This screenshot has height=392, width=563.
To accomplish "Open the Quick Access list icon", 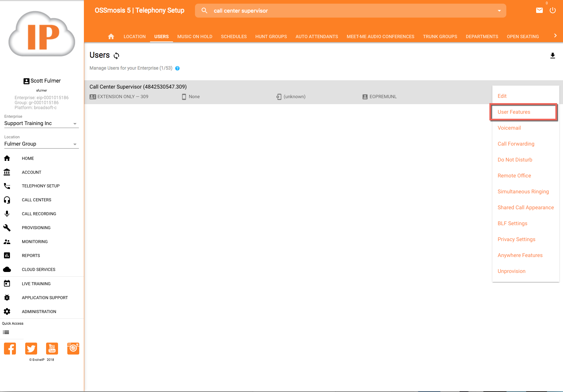I will point(6,332).
